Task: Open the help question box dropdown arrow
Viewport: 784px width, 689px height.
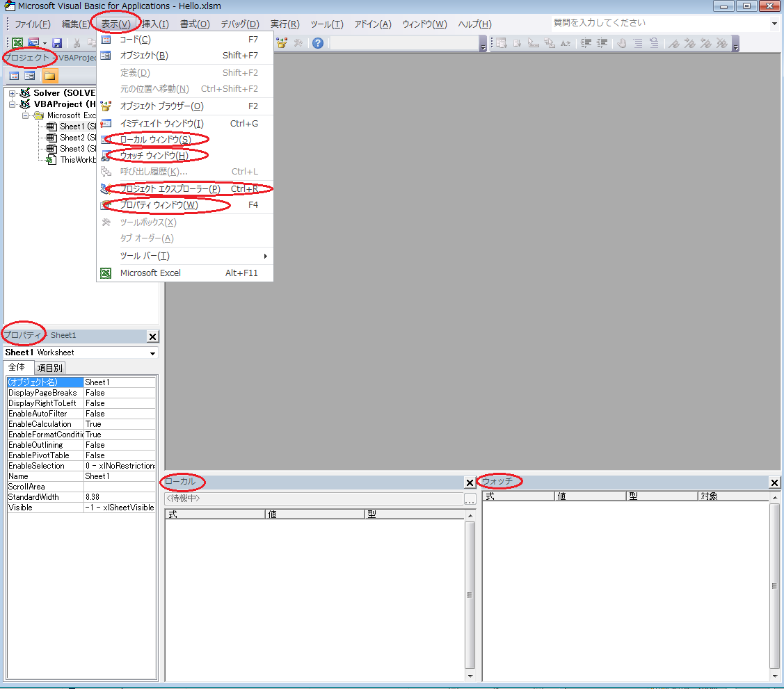Action: tap(774, 23)
